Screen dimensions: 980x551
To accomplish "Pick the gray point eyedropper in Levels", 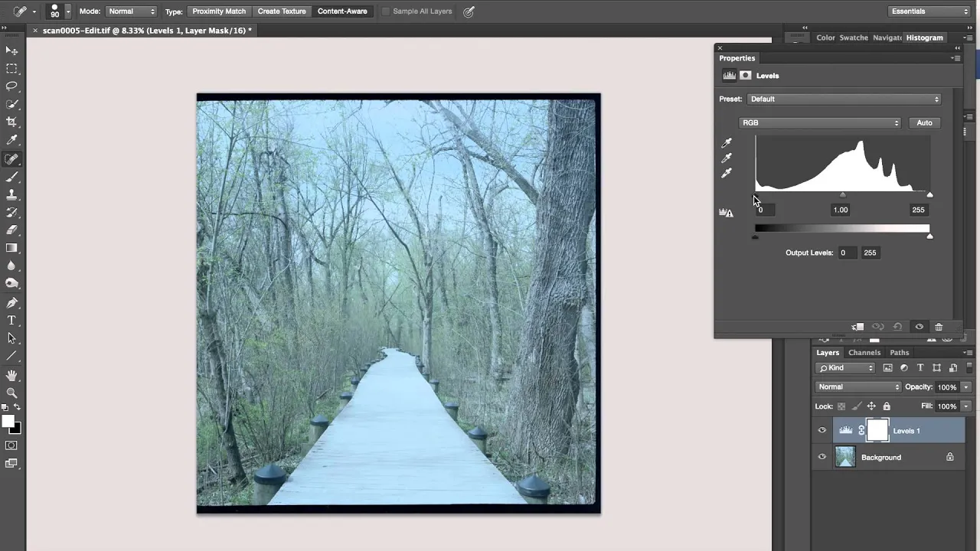I will coord(727,158).
